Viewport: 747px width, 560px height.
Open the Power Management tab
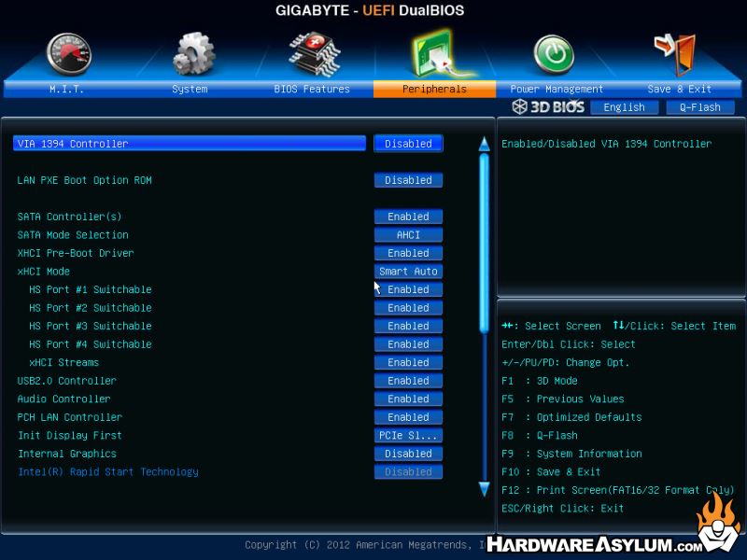557,89
